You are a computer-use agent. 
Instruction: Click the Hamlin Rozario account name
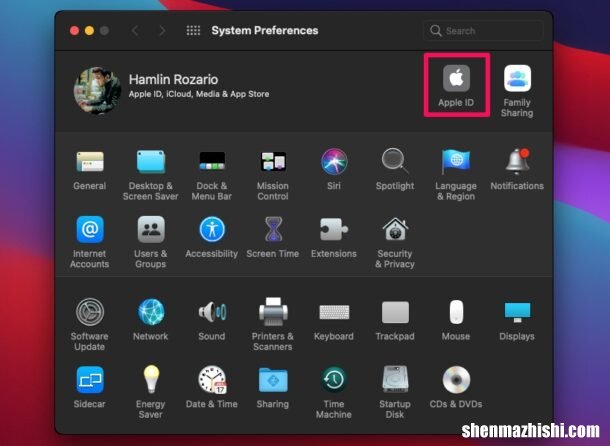click(174, 79)
